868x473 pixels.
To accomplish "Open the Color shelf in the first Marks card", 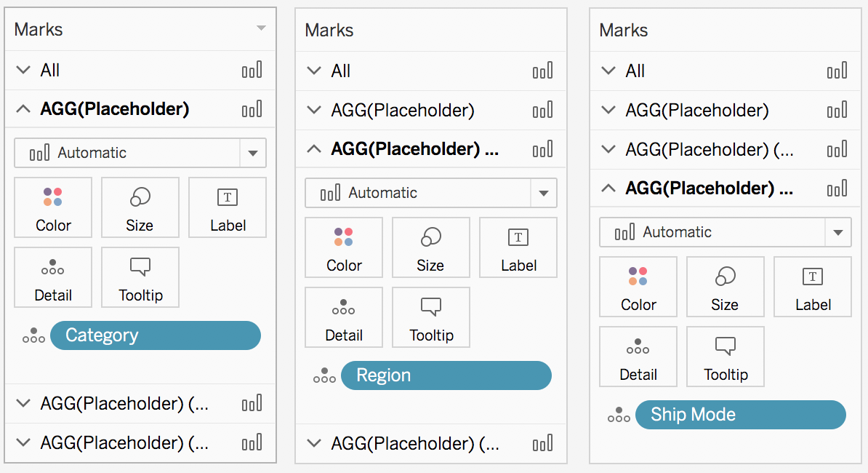I will [52, 207].
